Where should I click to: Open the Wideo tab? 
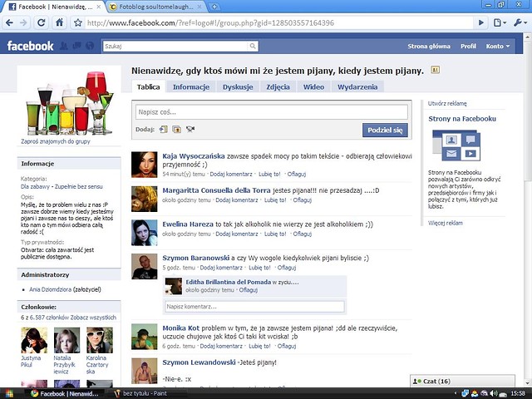(x=313, y=86)
